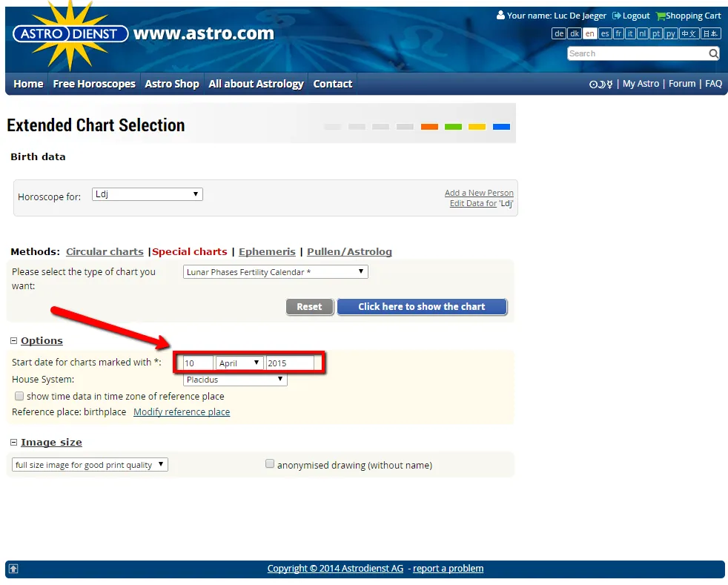Image resolution: width=728 pixels, height=585 pixels.
Task: Click the orange progress square near the title
Action: click(428, 126)
